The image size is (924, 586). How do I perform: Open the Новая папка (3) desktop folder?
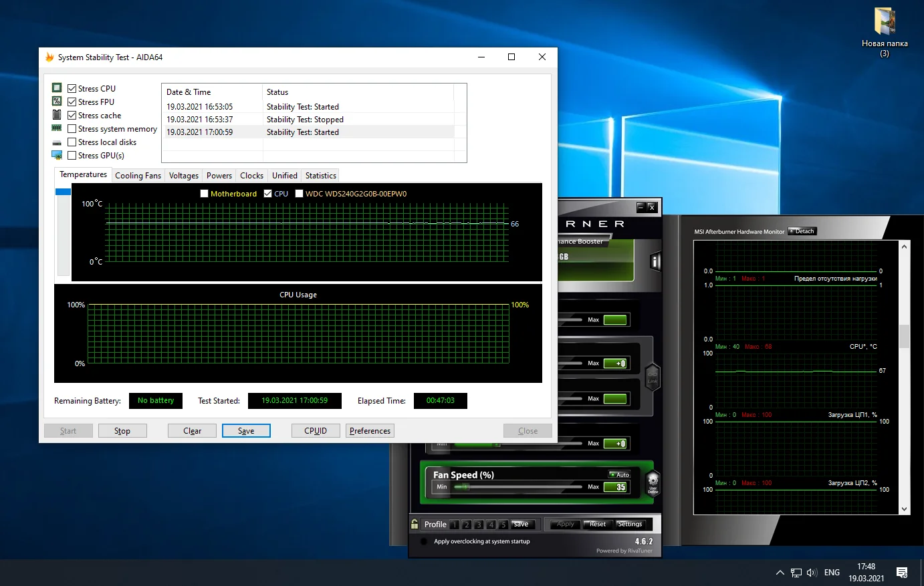pyautogui.click(x=885, y=32)
